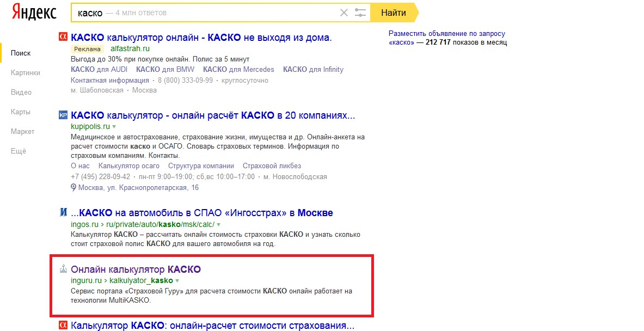
Task: Click the Alfastrah favicon on the first ad result
Action: pos(63,36)
